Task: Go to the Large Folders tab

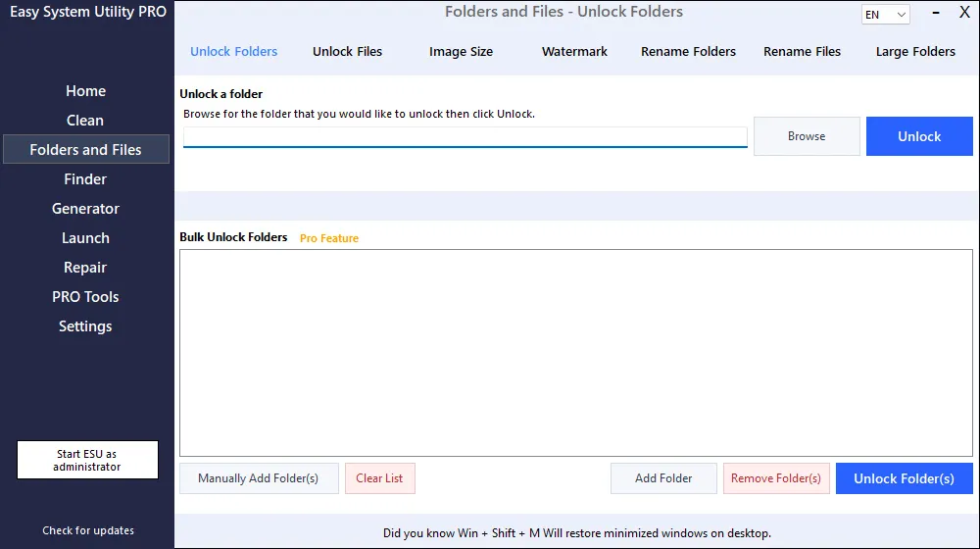Action: coord(915,52)
